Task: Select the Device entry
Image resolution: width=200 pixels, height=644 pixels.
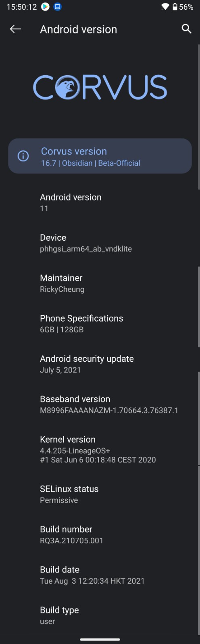Action: point(100,243)
